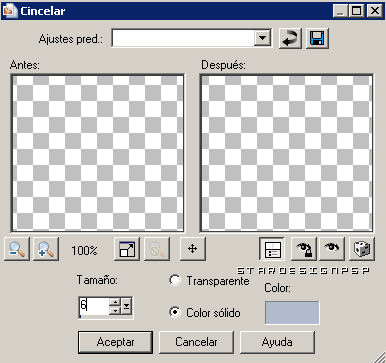This screenshot has height=363, width=386.
Task: Decrease Tamaño with the down spinner arrow
Action: pyautogui.click(x=115, y=311)
